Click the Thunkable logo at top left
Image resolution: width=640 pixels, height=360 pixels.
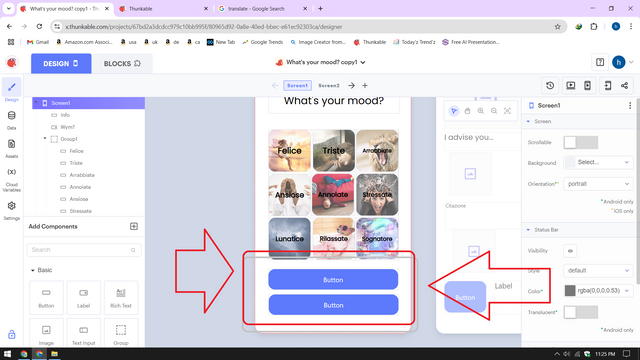click(x=12, y=62)
